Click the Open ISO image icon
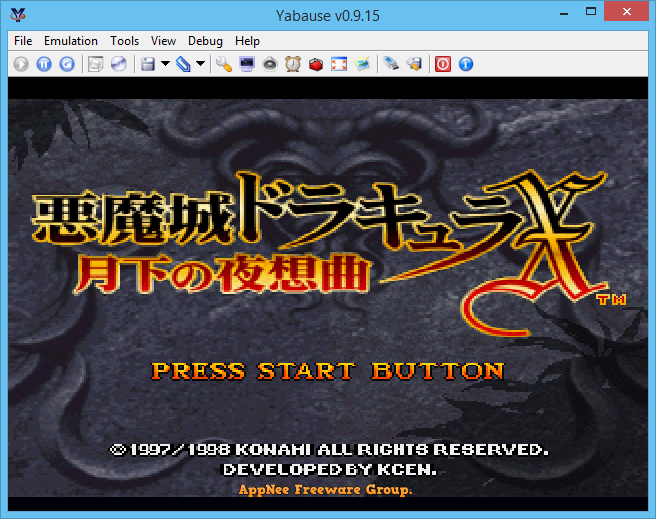This screenshot has width=656, height=519. click(96, 64)
